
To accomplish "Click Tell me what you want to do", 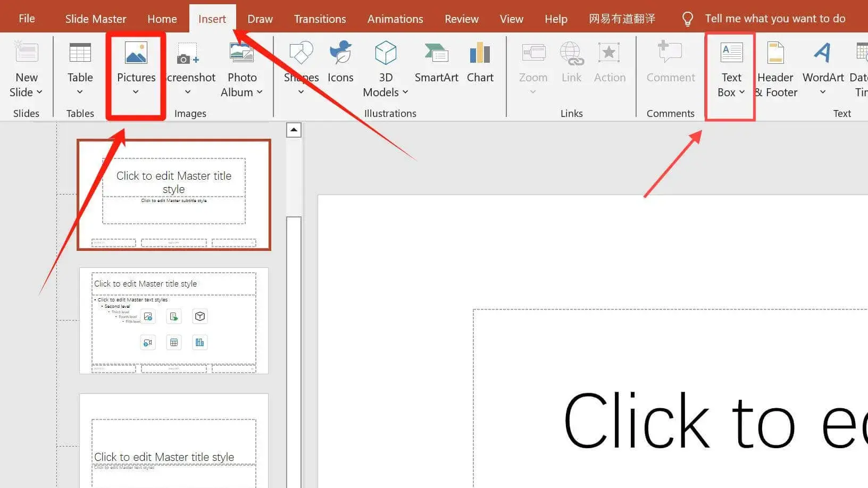I will (774, 18).
